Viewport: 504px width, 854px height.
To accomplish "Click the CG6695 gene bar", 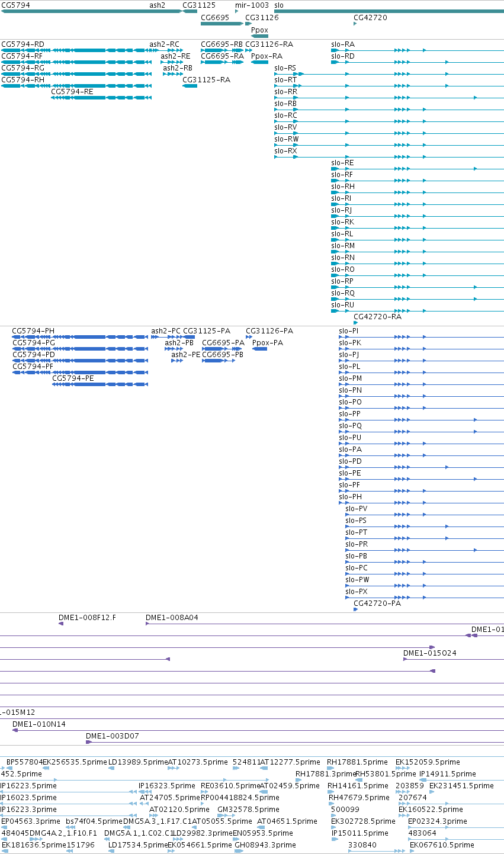I will coord(222,24).
